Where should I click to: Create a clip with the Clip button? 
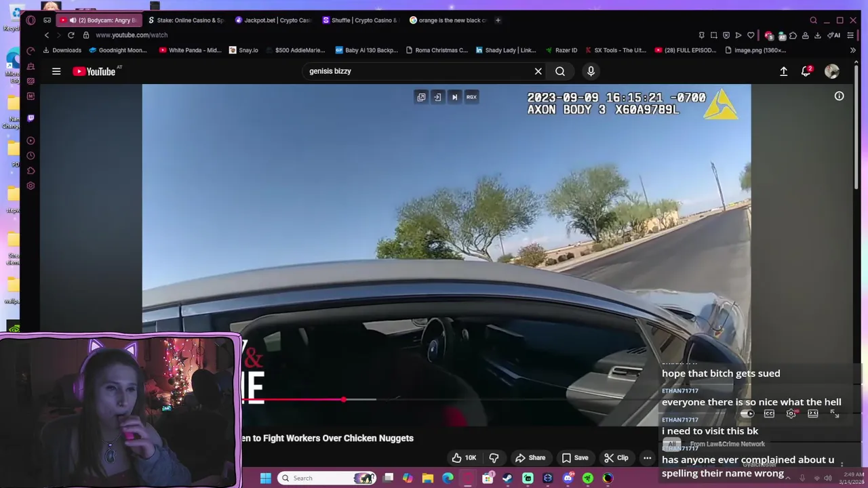coord(616,457)
